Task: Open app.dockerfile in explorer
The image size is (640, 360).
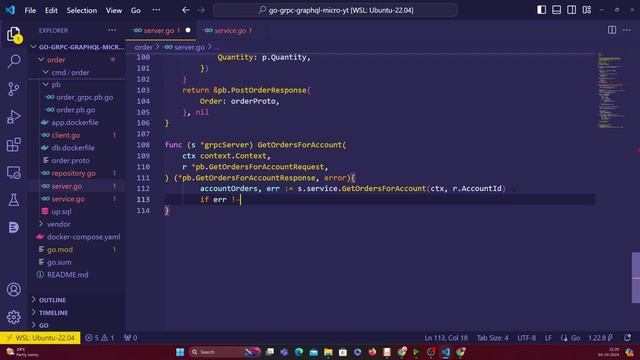Action: coord(77,122)
